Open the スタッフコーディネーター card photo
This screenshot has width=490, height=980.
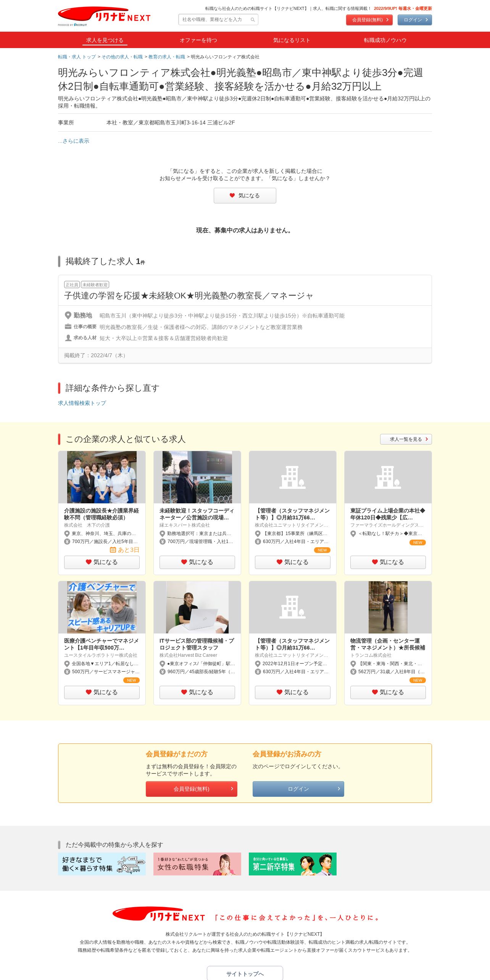click(x=197, y=477)
